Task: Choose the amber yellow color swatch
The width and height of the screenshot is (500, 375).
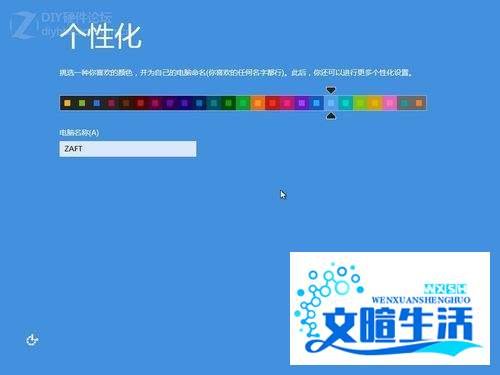Action: pos(375,103)
